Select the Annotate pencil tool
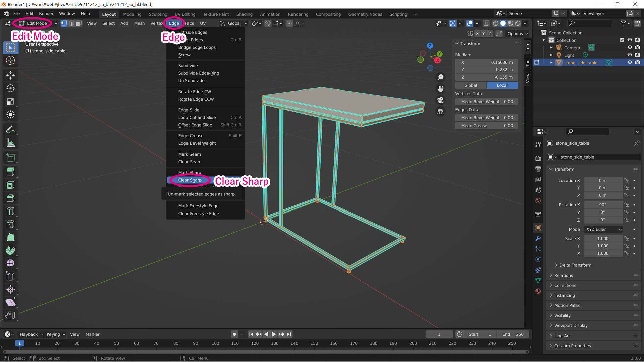The height and width of the screenshot is (362, 644). point(10,129)
